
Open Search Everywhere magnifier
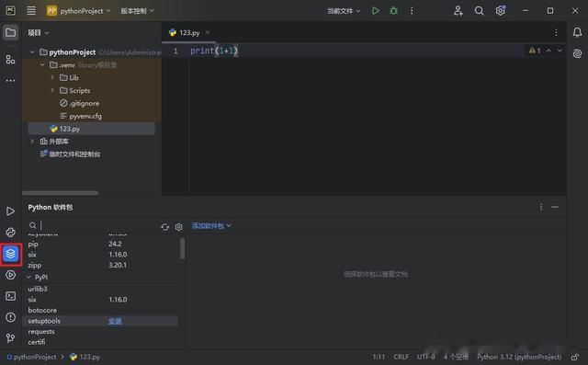479,10
